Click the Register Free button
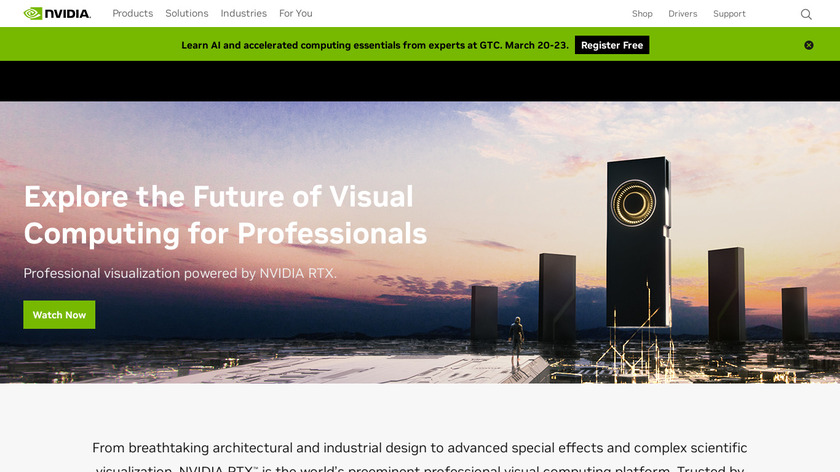The image size is (840, 472). (612, 45)
